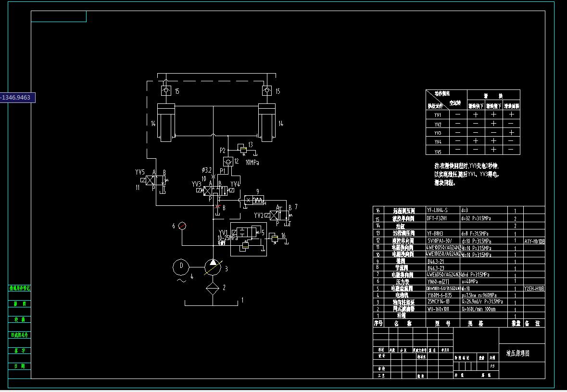Select the throttle valve symbol 9
Viewport: 567px width, 392px height.
coord(254,199)
